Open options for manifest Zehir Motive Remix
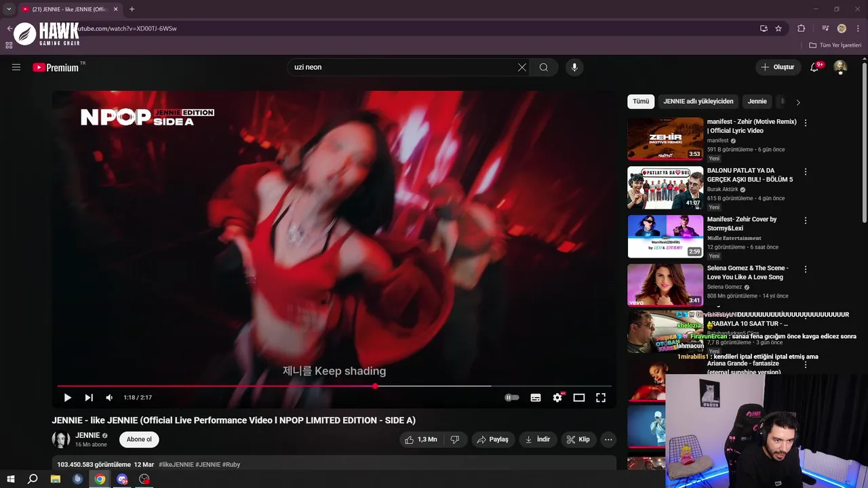This screenshot has width=868, height=488. point(806,123)
